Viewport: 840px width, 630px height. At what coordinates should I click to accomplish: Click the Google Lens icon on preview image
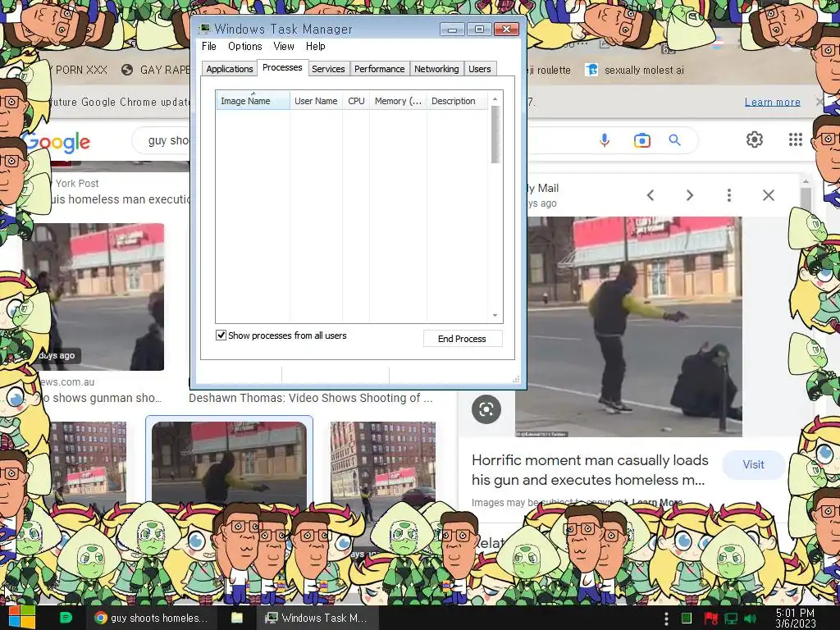(486, 410)
